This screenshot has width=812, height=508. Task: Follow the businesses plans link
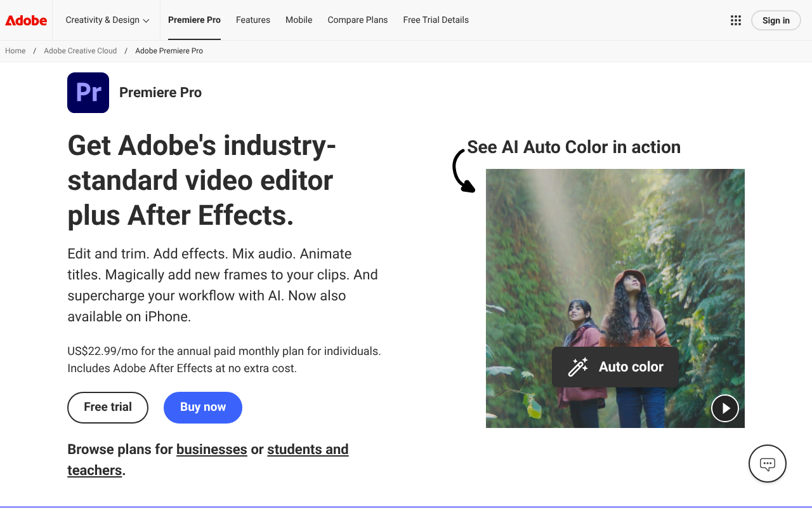pyautogui.click(x=211, y=450)
